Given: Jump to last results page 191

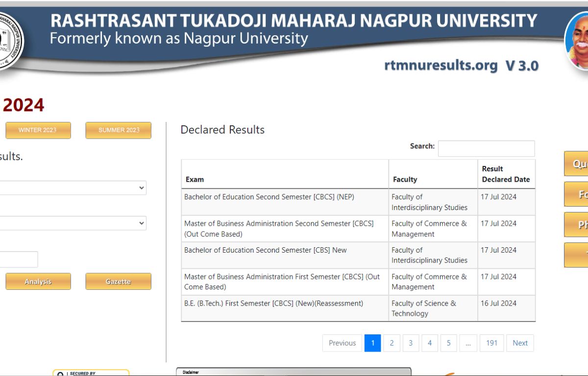Looking at the screenshot, I should point(492,343).
